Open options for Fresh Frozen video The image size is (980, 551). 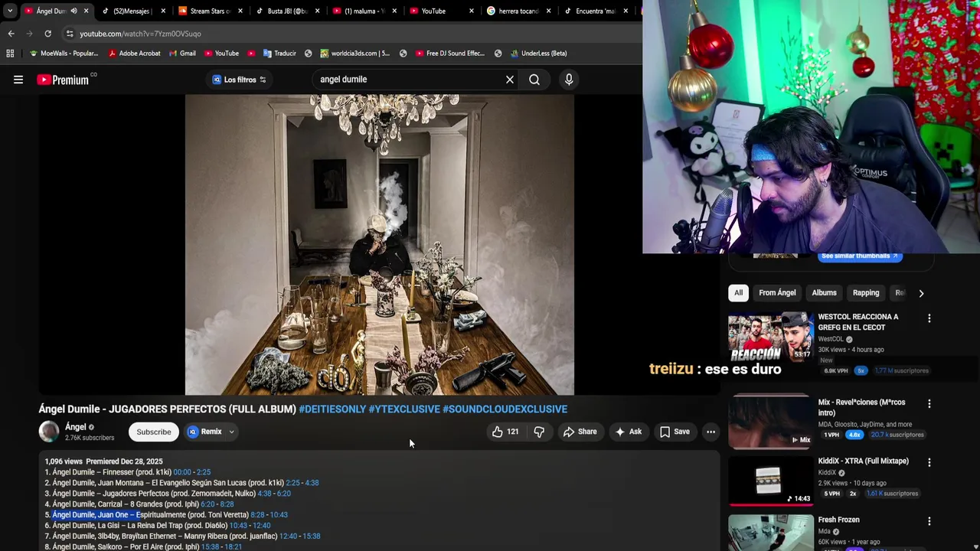tap(929, 521)
